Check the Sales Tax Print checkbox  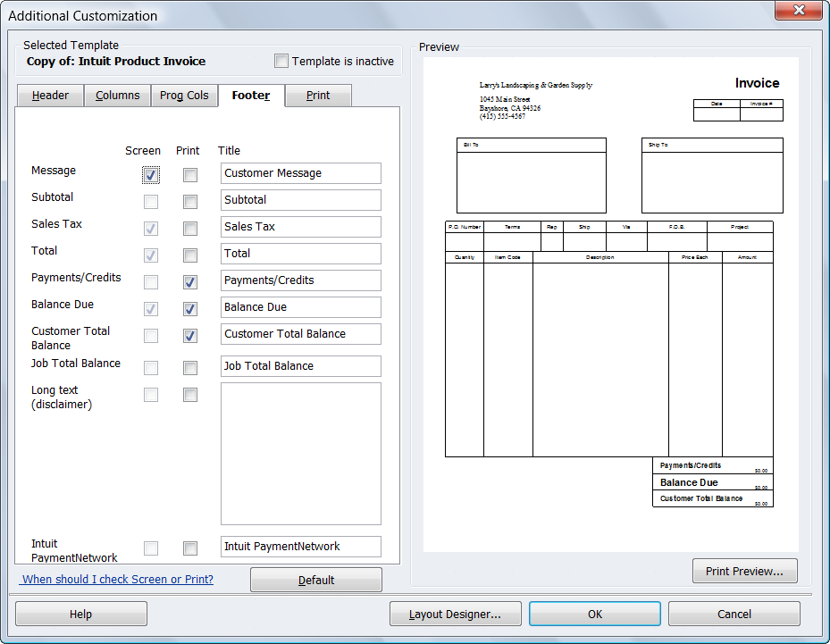pos(190,229)
